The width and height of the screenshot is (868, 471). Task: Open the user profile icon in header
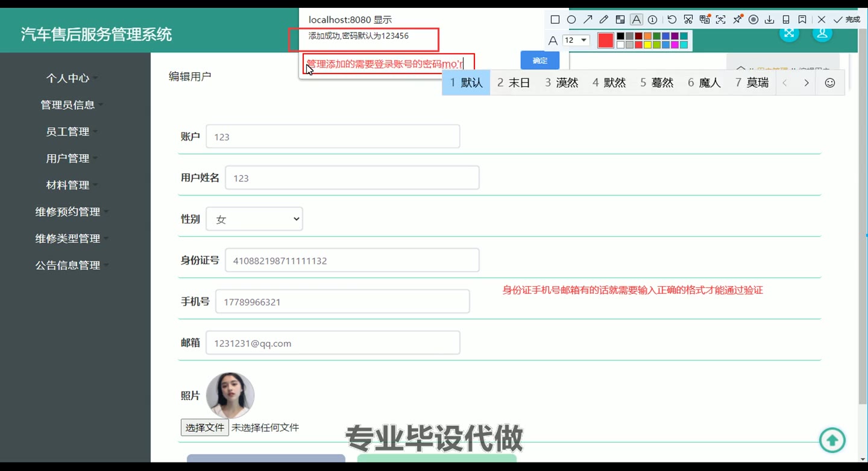coord(822,33)
